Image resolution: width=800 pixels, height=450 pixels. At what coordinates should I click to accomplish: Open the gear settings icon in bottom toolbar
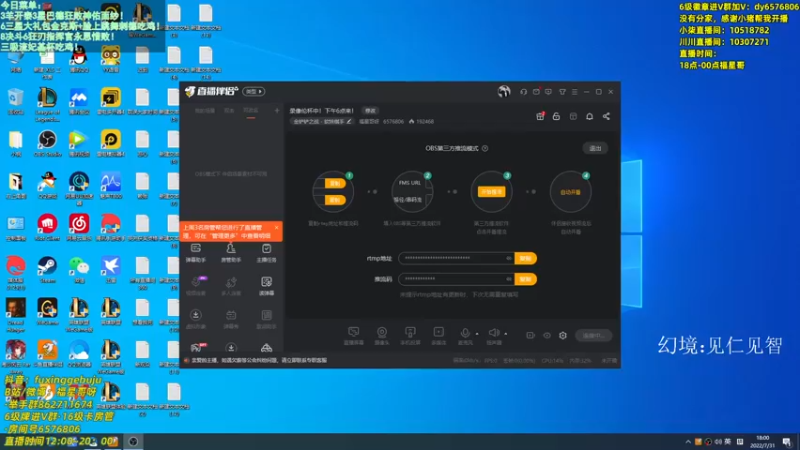(563, 336)
